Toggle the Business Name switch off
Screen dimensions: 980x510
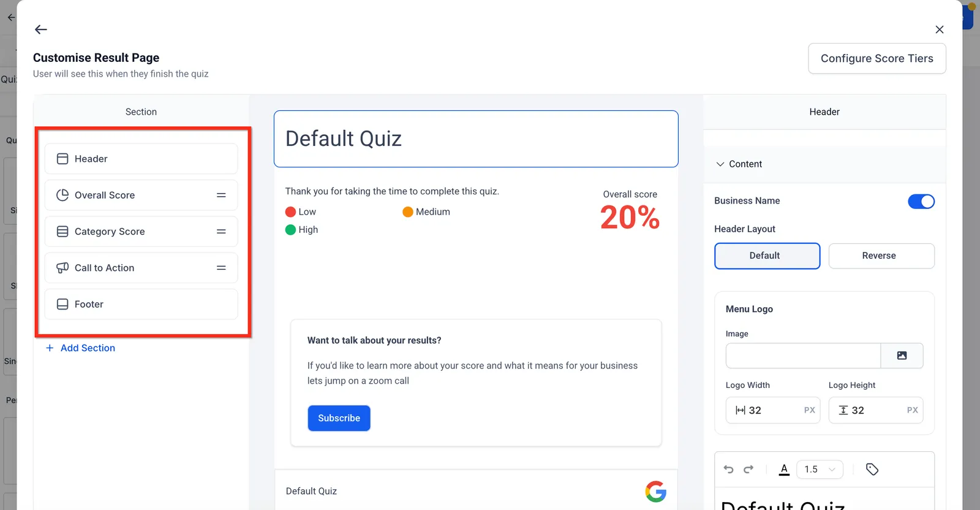921,201
